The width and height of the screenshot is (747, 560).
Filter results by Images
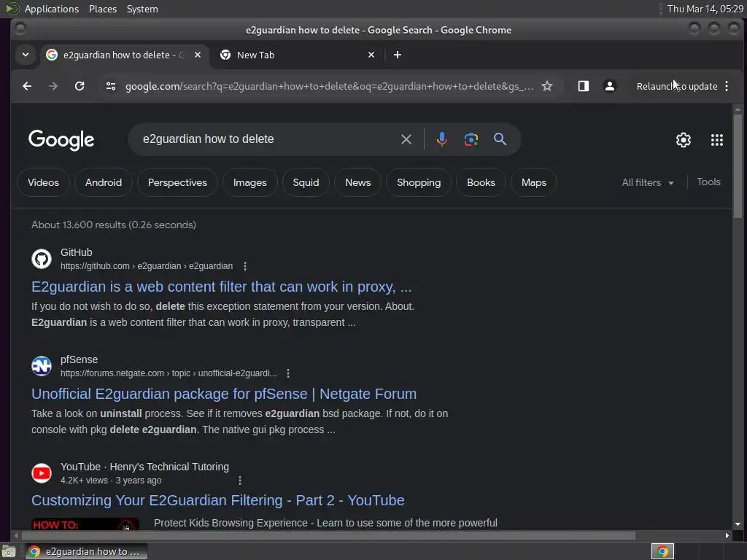249,182
